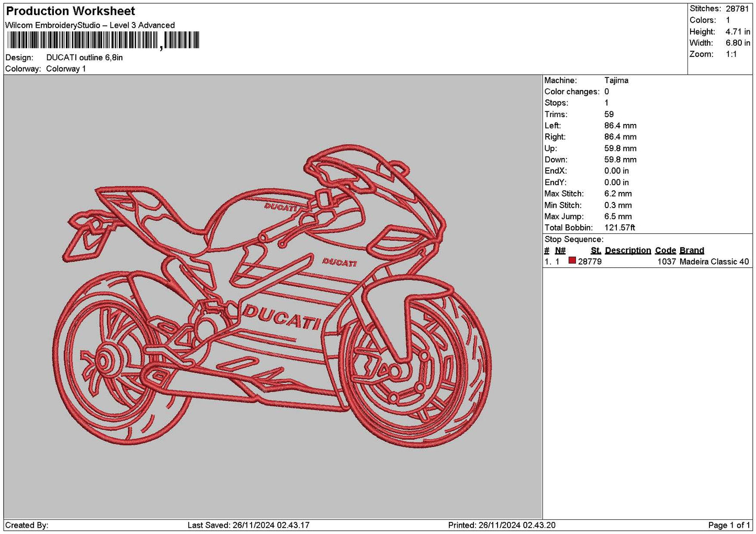Click the Up value 59.8 mm
The image size is (756, 534).
pyautogui.click(x=620, y=149)
